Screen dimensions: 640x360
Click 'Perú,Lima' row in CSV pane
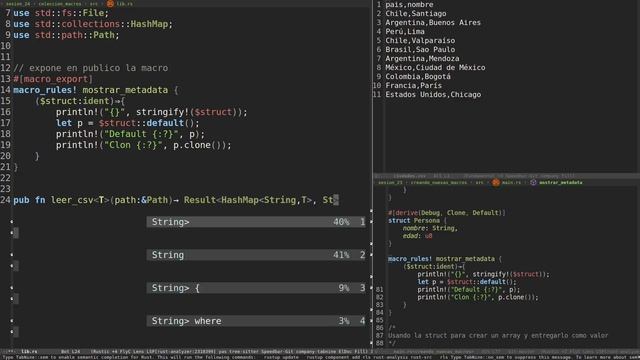pos(405,31)
